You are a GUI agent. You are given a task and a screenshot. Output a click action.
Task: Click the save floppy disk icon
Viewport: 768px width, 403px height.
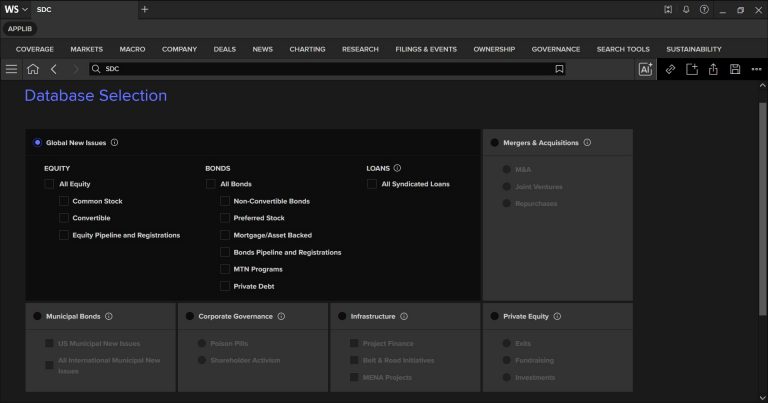[x=735, y=69]
